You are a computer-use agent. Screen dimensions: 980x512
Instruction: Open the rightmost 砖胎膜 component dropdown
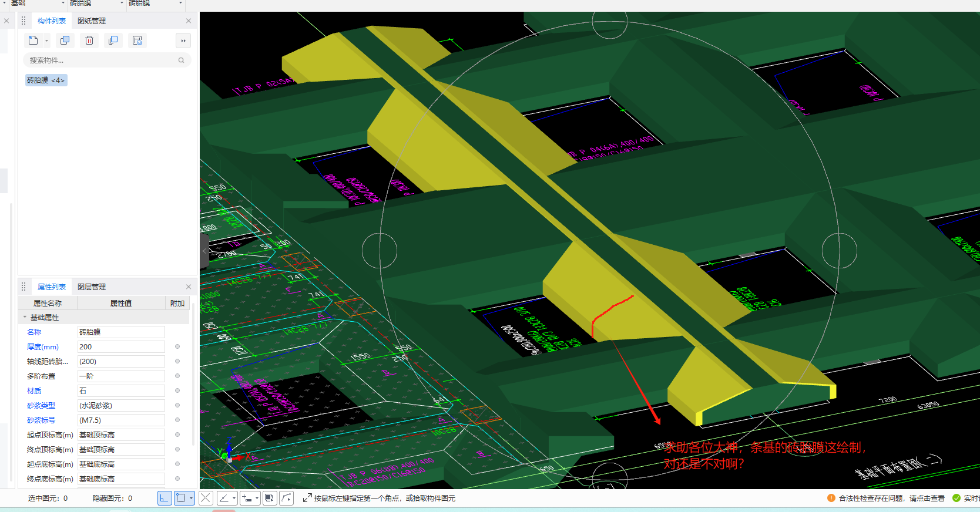click(180, 3)
